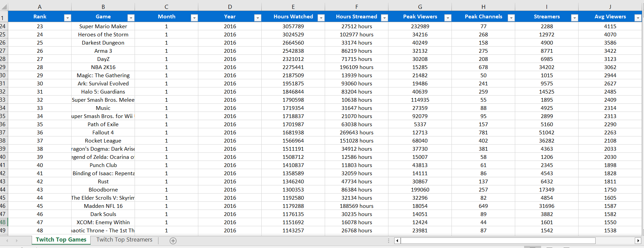Click the Hours Watched header cell

click(293, 16)
